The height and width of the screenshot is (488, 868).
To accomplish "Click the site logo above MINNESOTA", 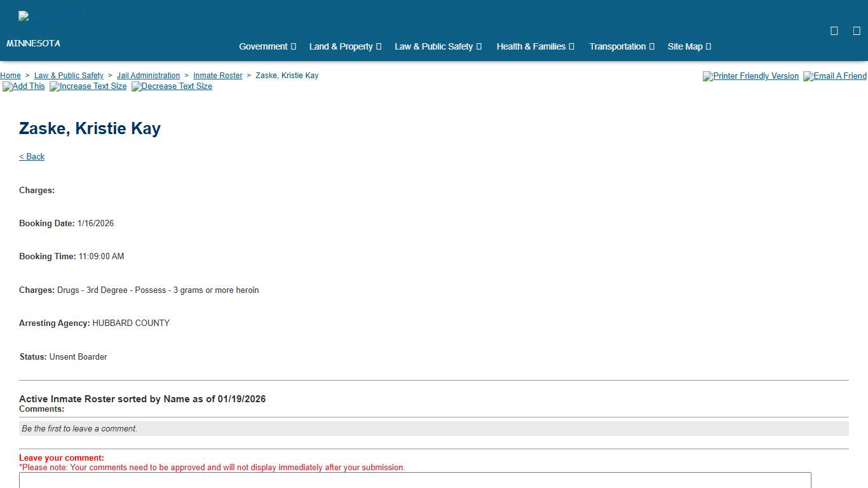I will [x=52, y=18].
